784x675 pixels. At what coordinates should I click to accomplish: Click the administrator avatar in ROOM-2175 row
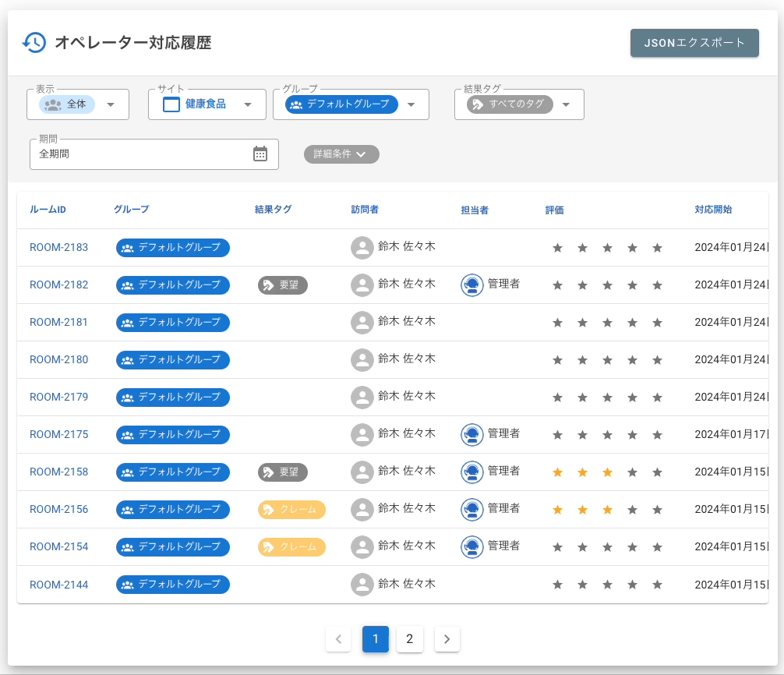pyautogui.click(x=471, y=435)
